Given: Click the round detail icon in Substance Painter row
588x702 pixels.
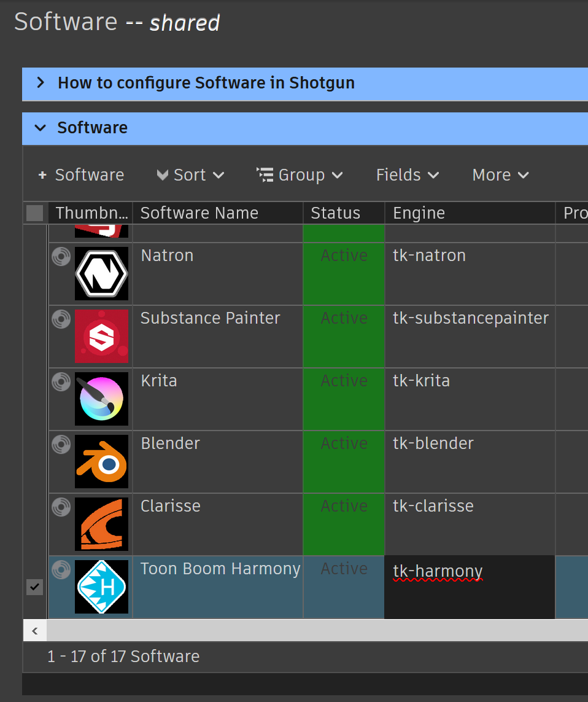Looking at the screenshot, I should [61, 319].
